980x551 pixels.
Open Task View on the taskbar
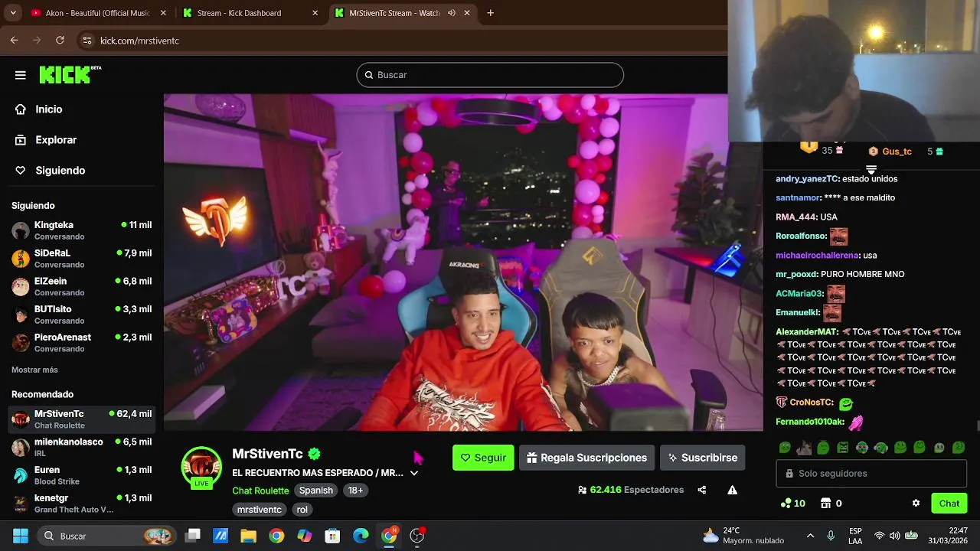[x=193, y=536]
